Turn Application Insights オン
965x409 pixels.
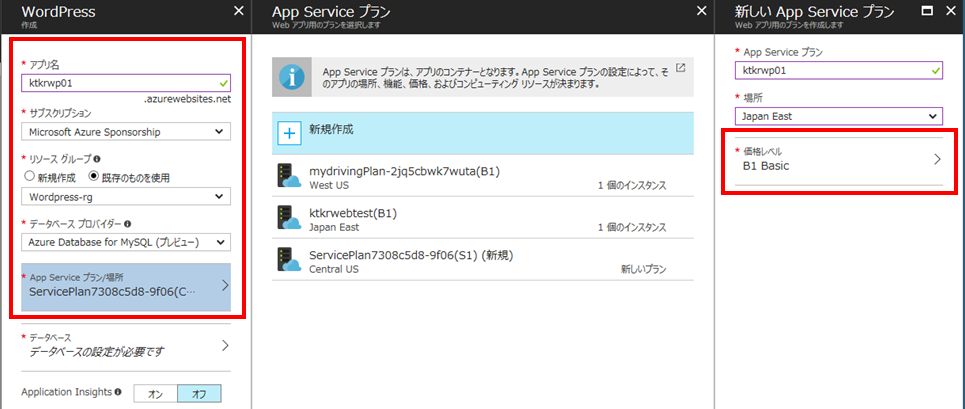tap(155, 394)
